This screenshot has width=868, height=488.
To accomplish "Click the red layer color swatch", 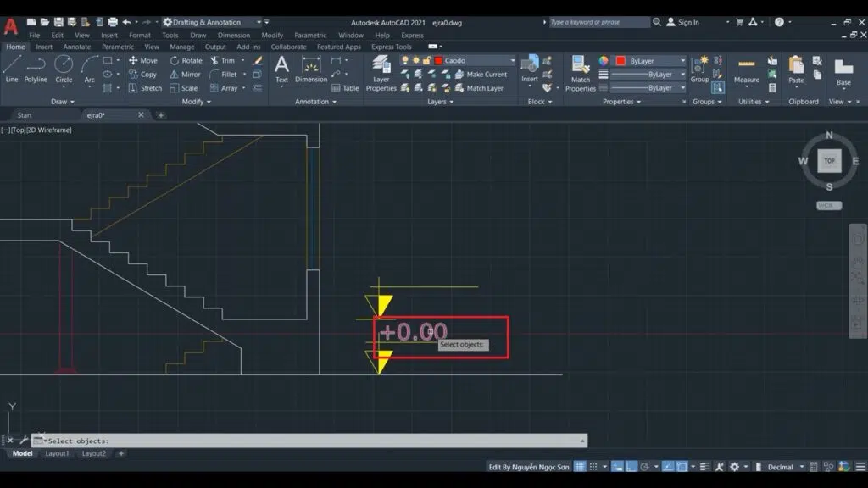I will tap(438, 60).
